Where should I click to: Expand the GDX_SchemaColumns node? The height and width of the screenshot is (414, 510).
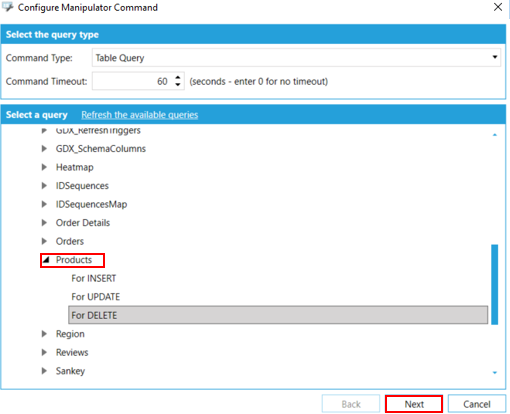pos(44,149)
